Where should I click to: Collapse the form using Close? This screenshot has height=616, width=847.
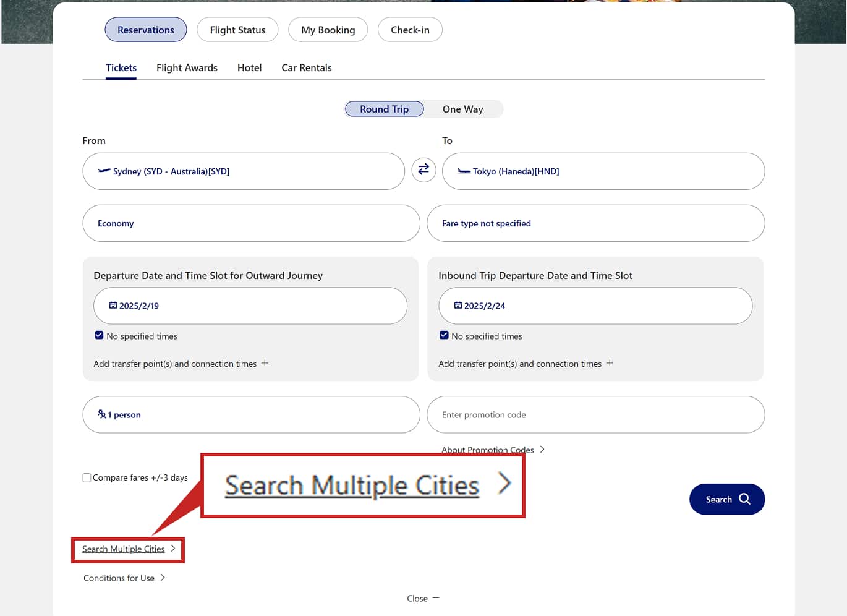click(423, 598)
